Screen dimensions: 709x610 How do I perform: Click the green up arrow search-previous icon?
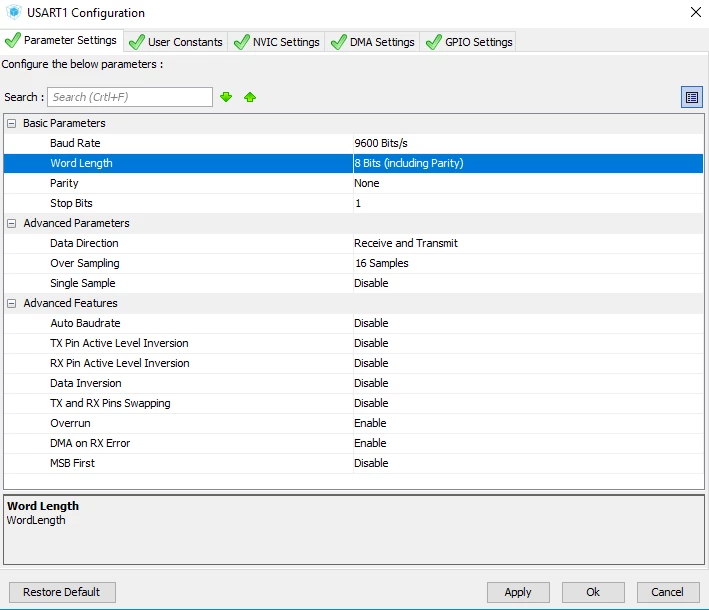pyautogui.click(x=250, y=97)
